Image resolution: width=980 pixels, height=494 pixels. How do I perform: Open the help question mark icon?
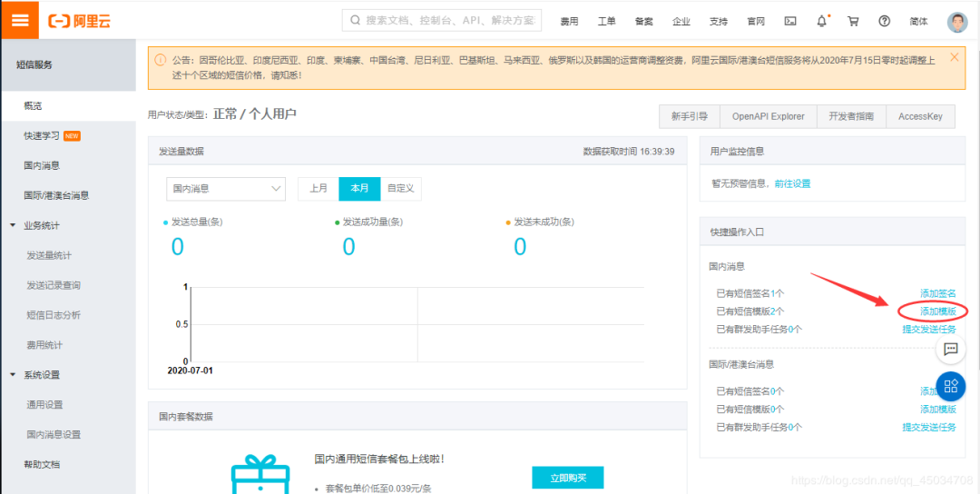tap(885, 21)
